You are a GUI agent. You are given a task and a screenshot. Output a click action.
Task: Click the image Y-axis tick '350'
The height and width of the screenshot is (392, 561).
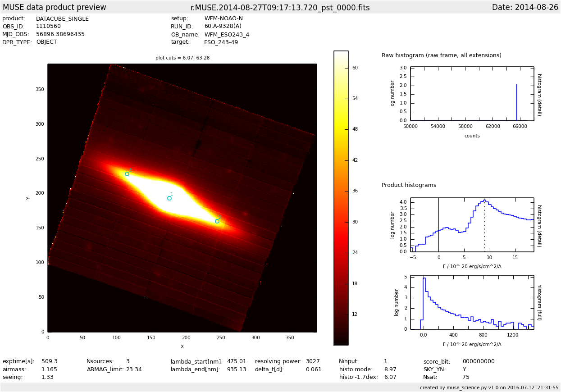point(40,90)
